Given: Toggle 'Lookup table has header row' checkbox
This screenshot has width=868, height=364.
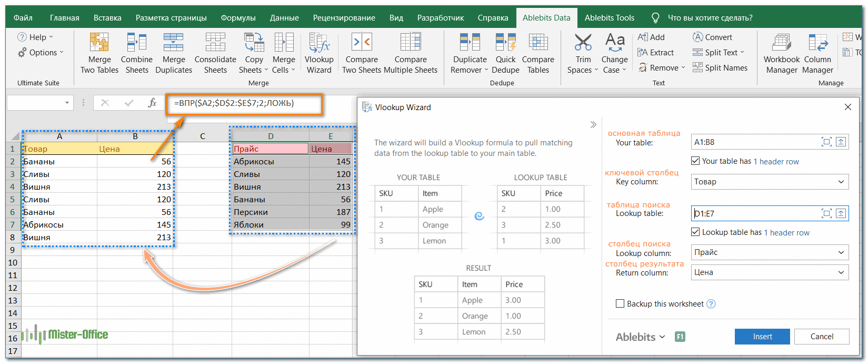Looking at the screenshot, I should 695,232.
